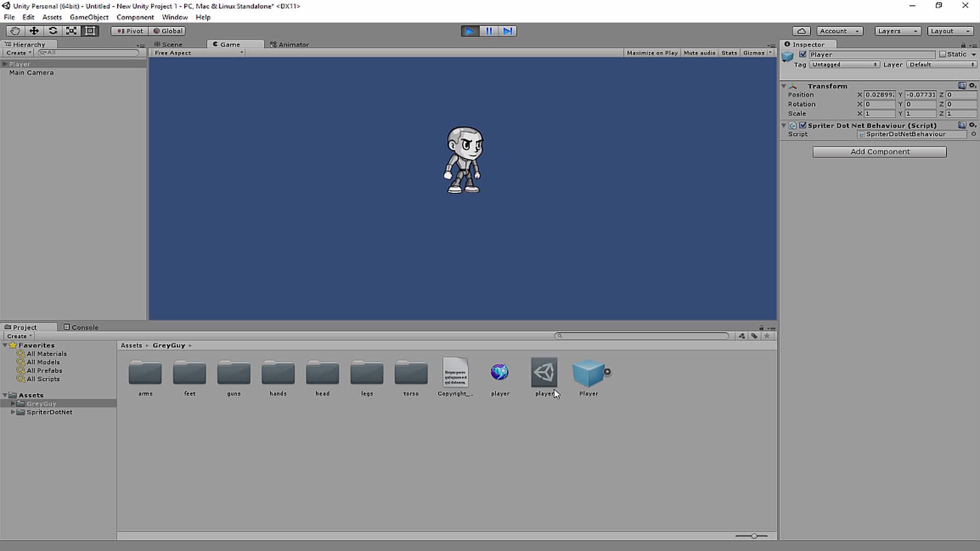This screenshot has height=551, width=980.
Task: Select the Hand tool in the toolbar
Action: pyautogui.click(x=15, y=31)
